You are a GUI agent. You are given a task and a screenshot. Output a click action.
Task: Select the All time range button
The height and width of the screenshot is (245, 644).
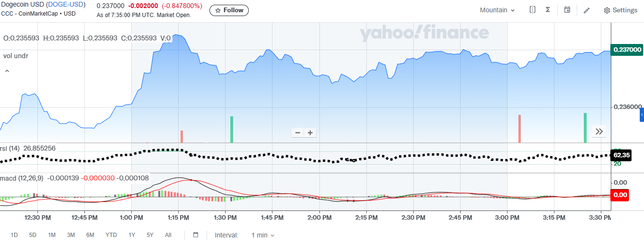[168, 235]
